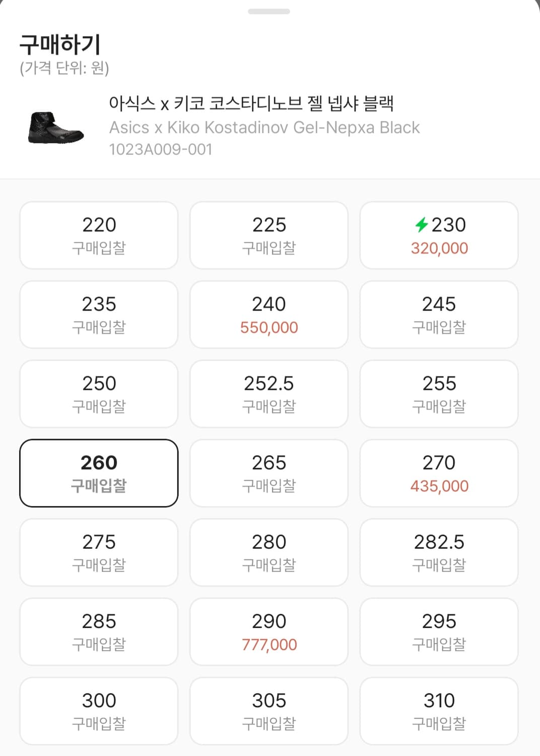The image size is (540, 756).
Task: Tap size 265 purchase bid
Action: tap(269, 473)
